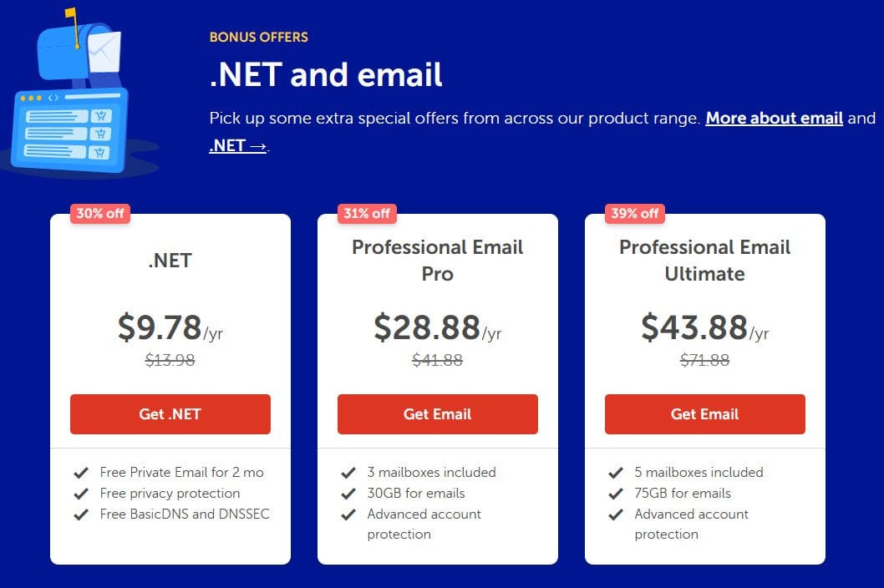Click the 39% off badge
The image size is (884, 588).
[x=635, y=214]
